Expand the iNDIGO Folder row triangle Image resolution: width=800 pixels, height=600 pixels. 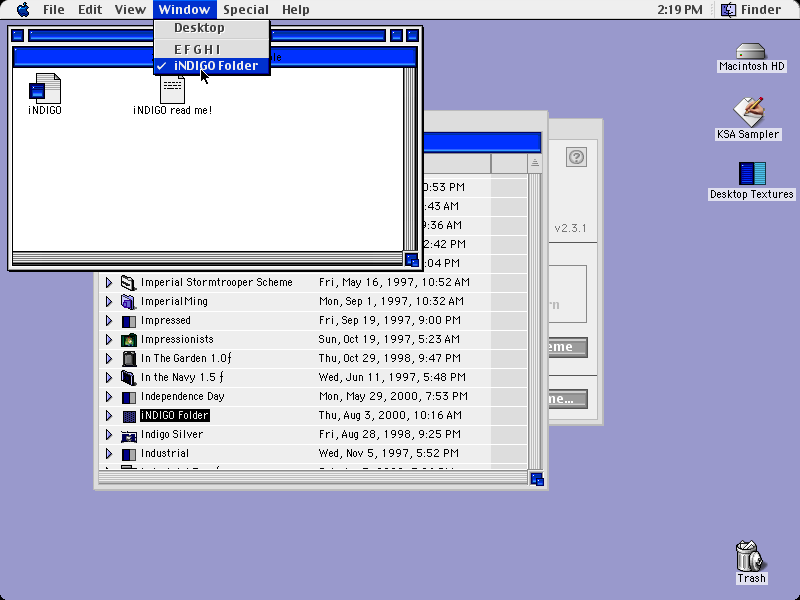109,416
